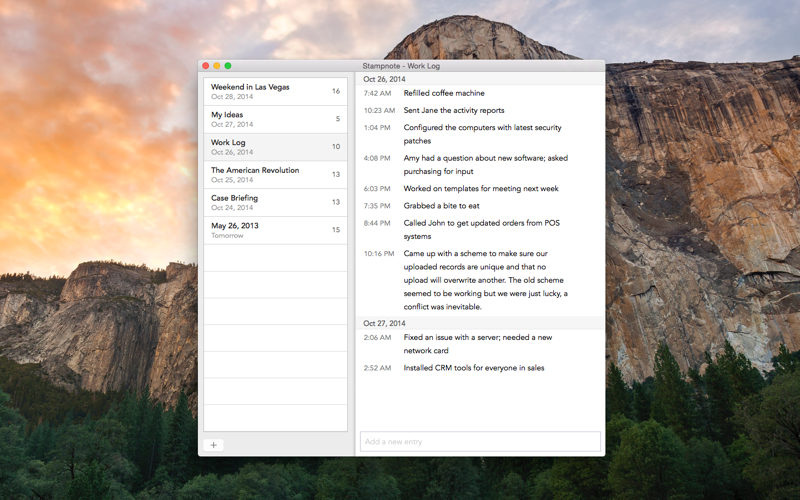
Task: Click the entry about Amy's software question
Action: 480,165
